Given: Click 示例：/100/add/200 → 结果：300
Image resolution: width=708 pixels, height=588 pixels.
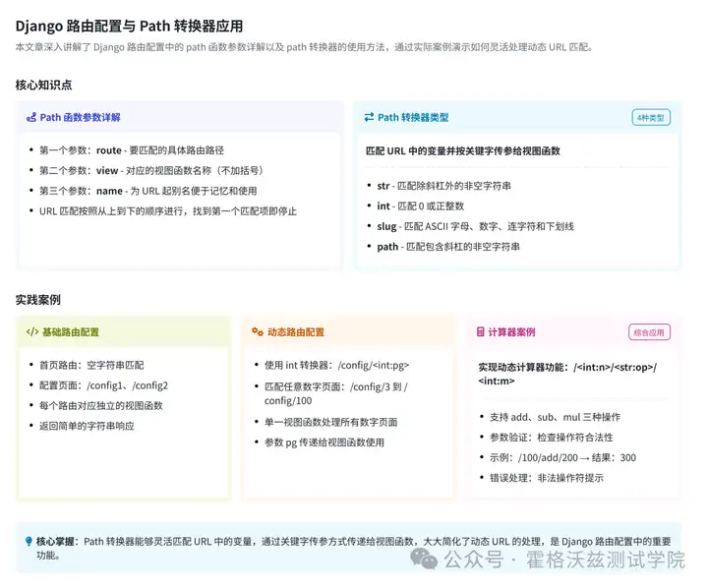Looking at the screenshot, I should (x=562, y=457).
